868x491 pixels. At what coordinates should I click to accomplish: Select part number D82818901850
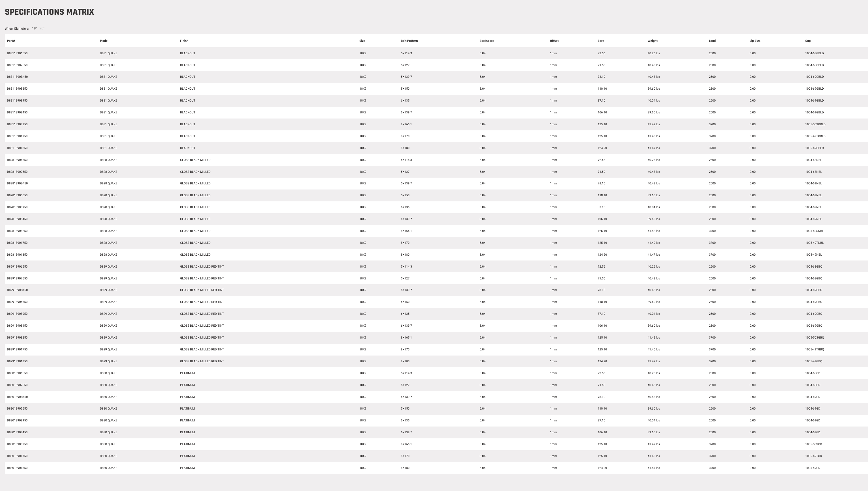(17, 255)
